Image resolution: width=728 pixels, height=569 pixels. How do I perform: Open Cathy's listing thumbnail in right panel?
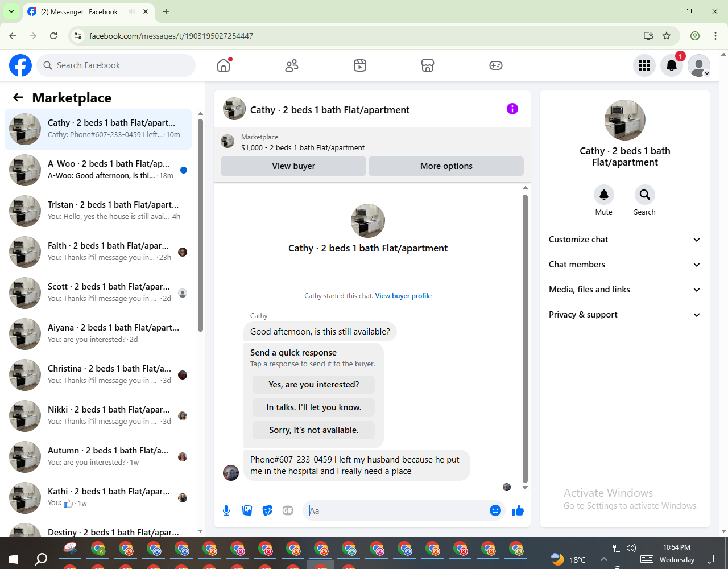[x=625, y=120]
